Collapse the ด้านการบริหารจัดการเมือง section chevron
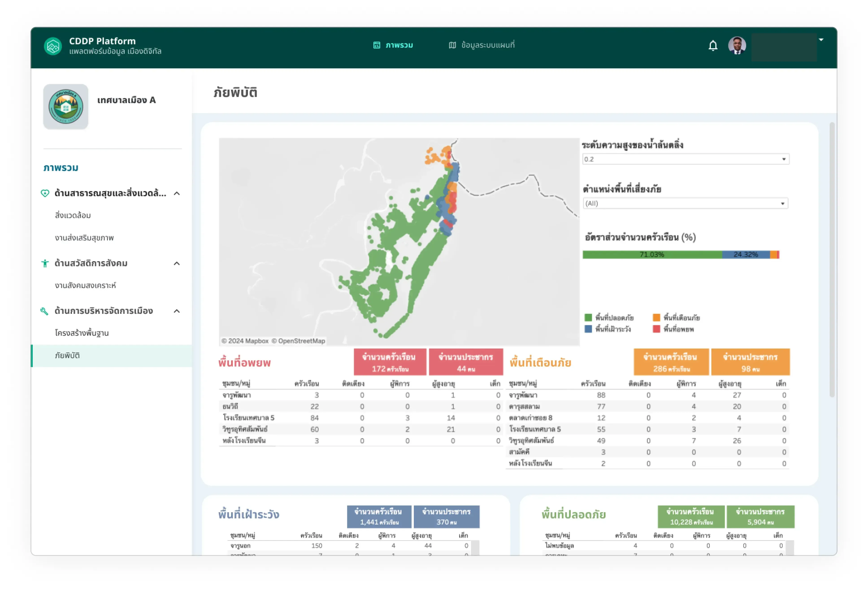This screenshot has height=590, width=868. click(177, 311)
